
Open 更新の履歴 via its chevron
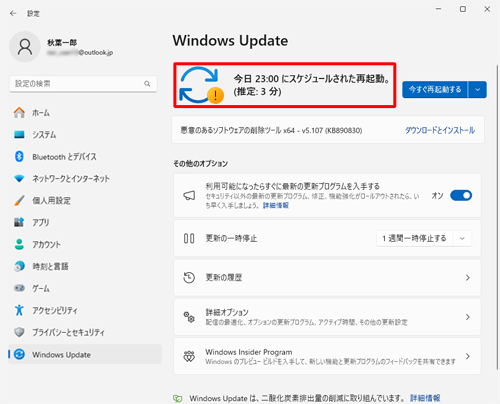pos(468,278)
